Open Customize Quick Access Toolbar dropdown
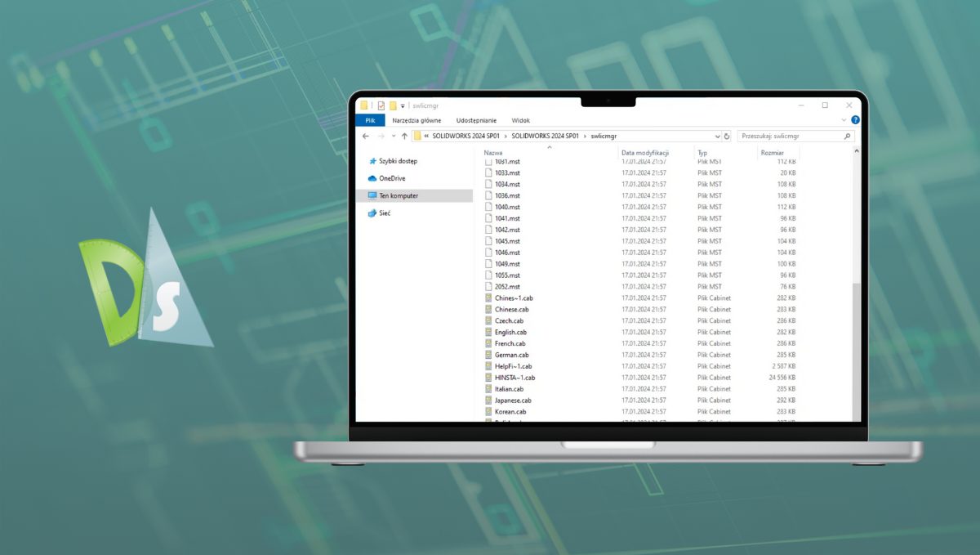The image size is (980, 555). [403, 105]
